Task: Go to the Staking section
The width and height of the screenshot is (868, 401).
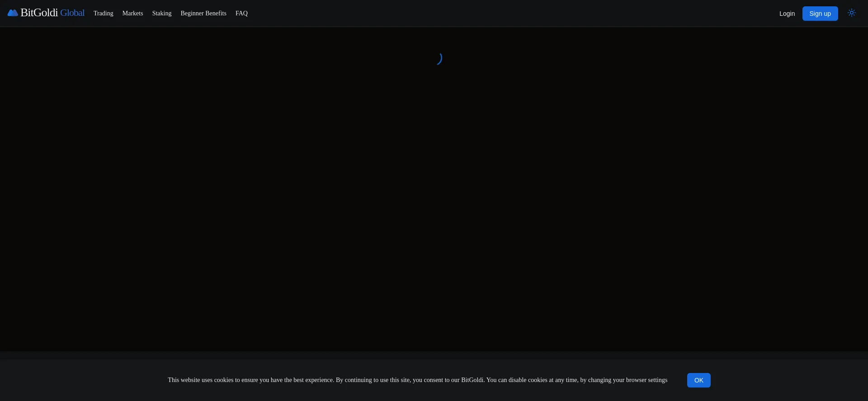Action: pyautogui.click(x=162, y=14)
